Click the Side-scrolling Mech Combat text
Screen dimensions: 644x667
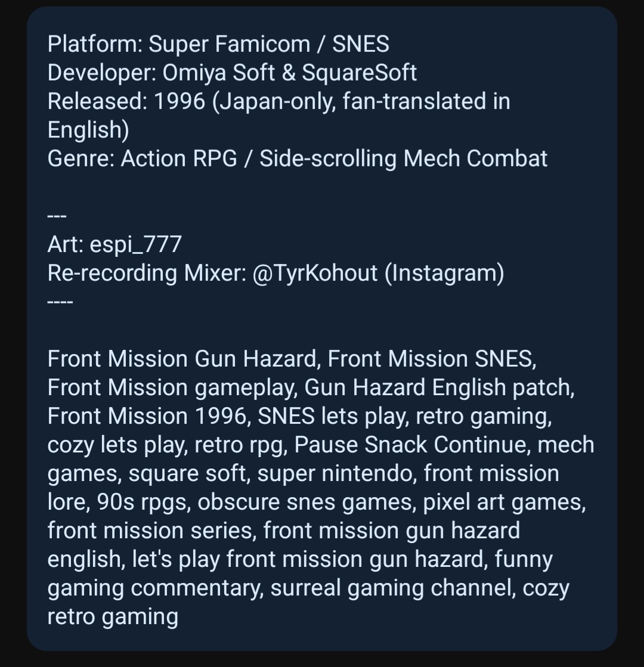[403, 159]
